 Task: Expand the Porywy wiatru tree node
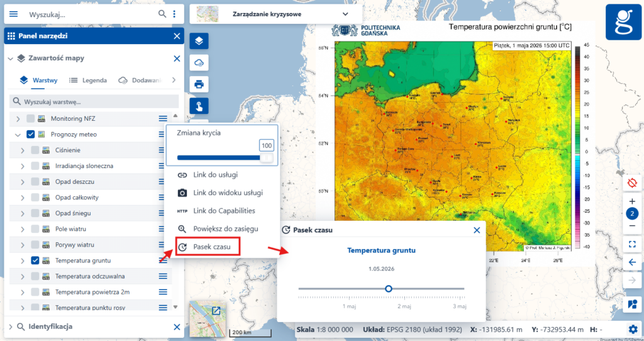tap(23, 245)
